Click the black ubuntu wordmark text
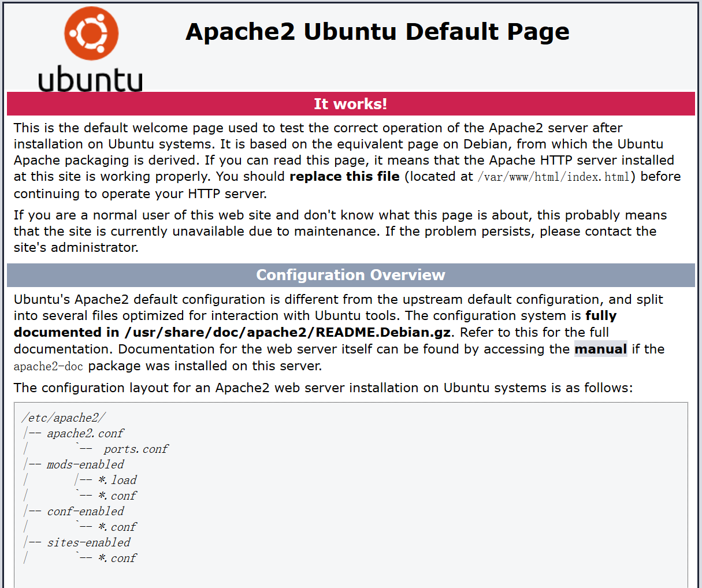 pos(90,79)
